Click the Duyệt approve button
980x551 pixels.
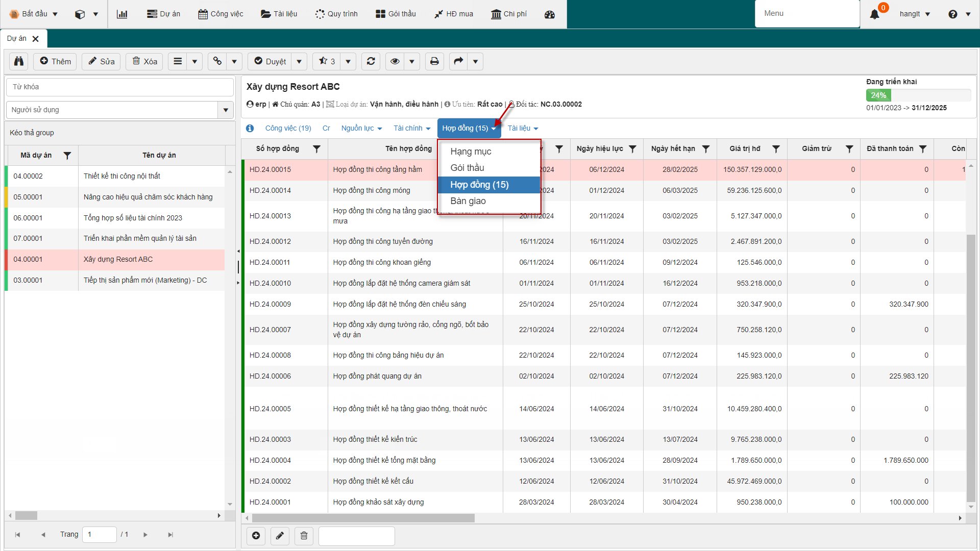click(270, 61)
